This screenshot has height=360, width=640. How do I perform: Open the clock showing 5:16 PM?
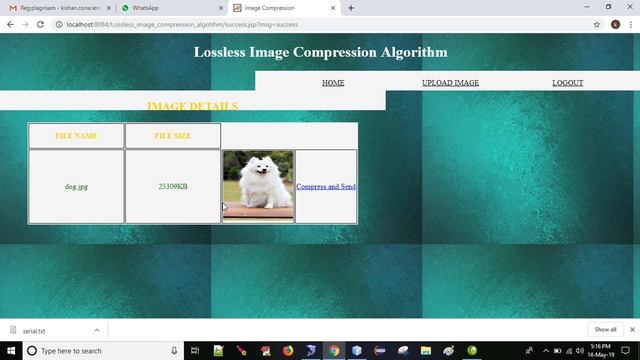point(600,351)
